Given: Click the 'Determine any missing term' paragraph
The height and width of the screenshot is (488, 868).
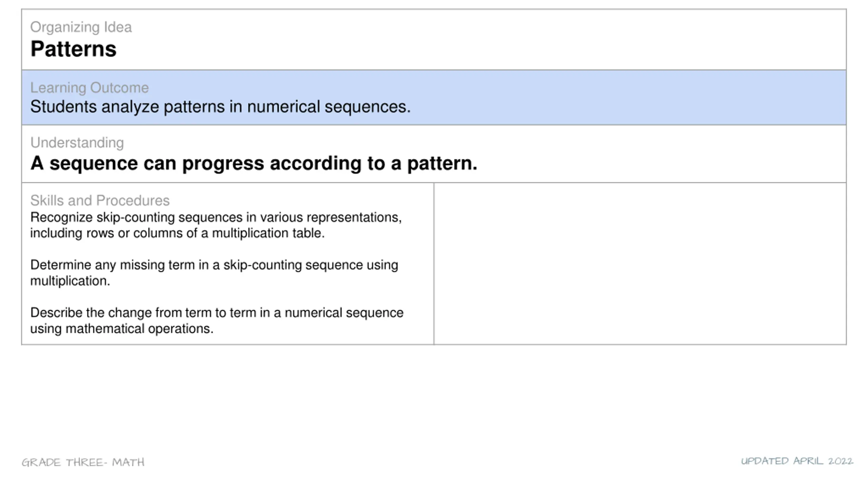Looking at the screenshot, I should (x=214, y=273).
